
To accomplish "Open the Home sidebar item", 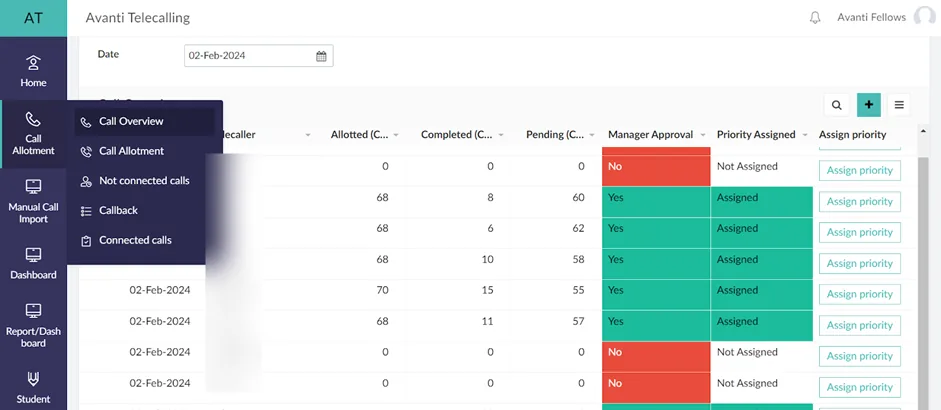I will 33,71.
